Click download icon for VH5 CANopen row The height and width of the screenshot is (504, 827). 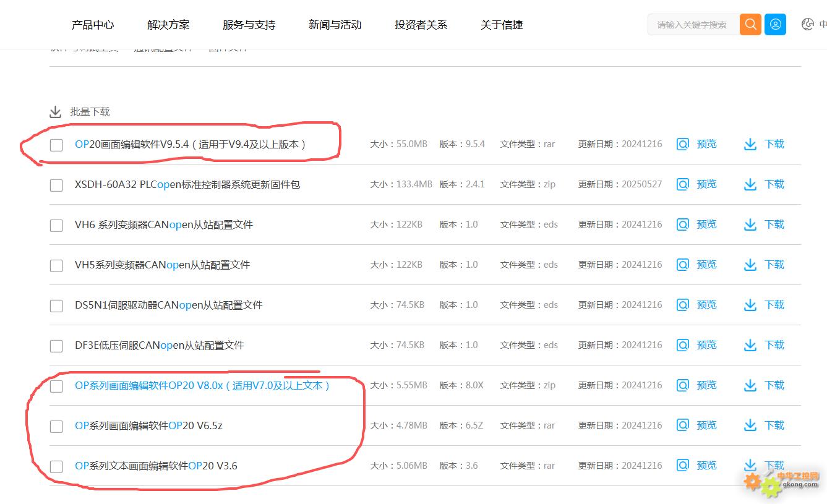[x=750, y=265]
